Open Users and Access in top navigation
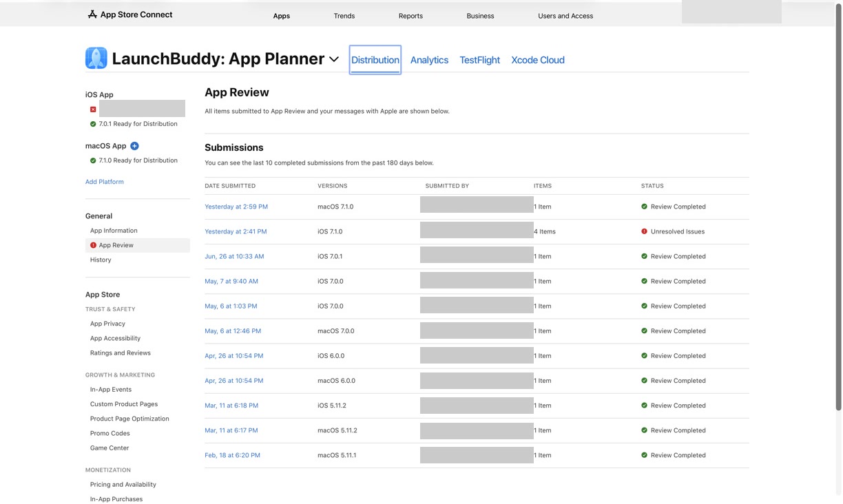The image size is (843, 504). (x=565, y=16)
